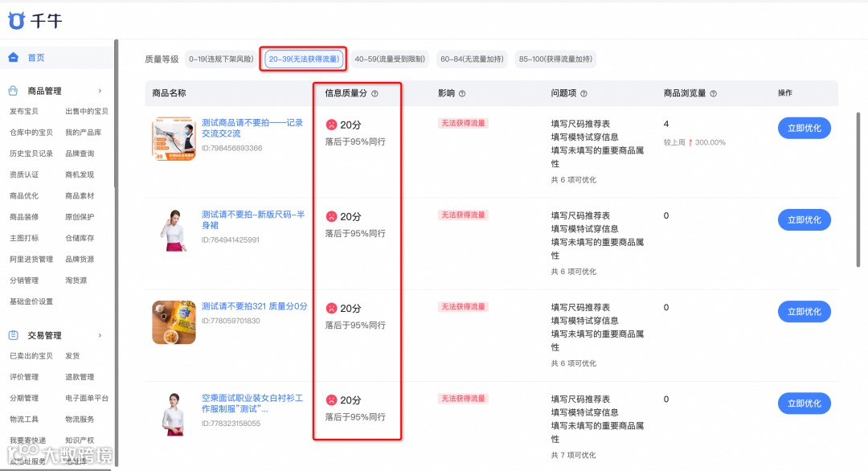This screenshot has width=868, height=471.
Task: Expand the 交易管理 section chevron
Action: pos(100,335)
